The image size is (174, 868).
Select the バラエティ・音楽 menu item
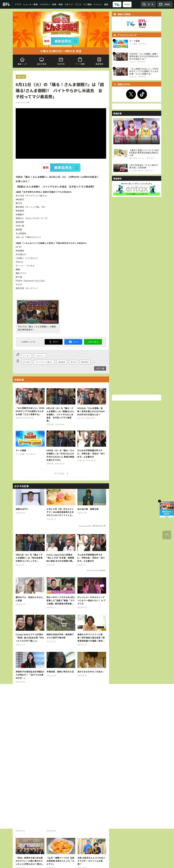48,4
